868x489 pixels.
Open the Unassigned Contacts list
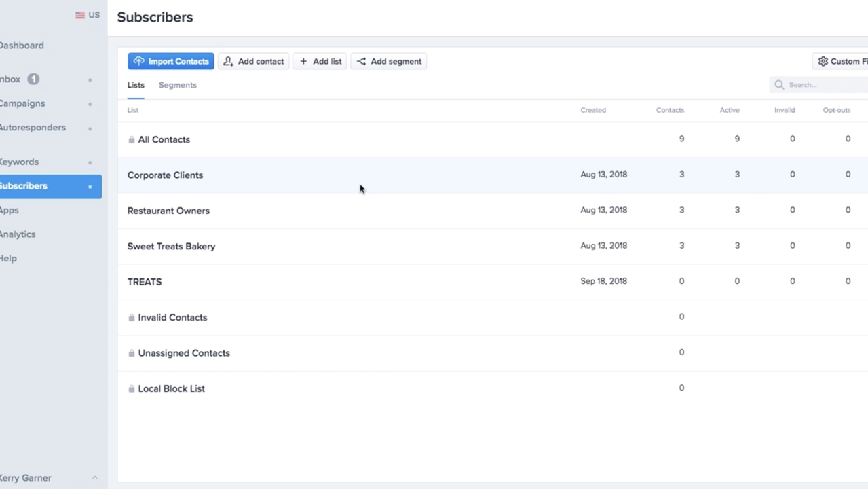pyautogui.click(x=183, y=353)
